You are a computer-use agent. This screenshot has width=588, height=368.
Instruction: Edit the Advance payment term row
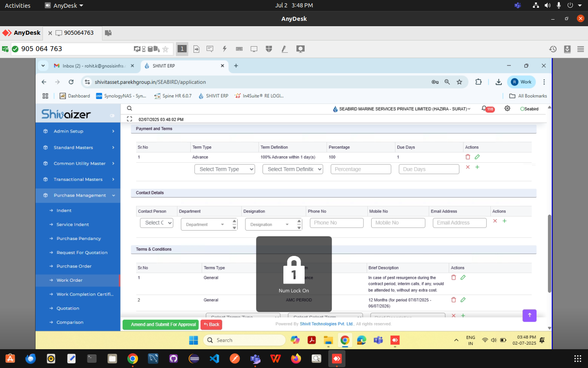point(477,157)
